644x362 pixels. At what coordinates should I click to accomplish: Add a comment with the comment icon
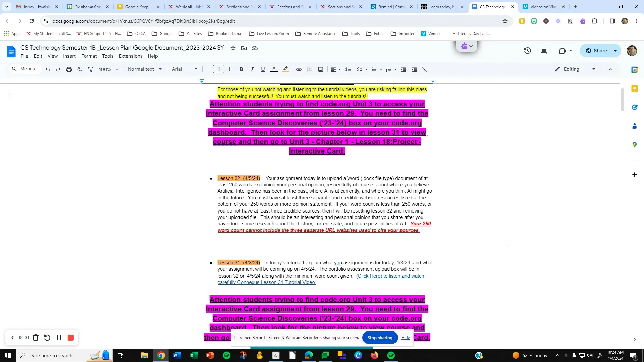pos(310,69)
